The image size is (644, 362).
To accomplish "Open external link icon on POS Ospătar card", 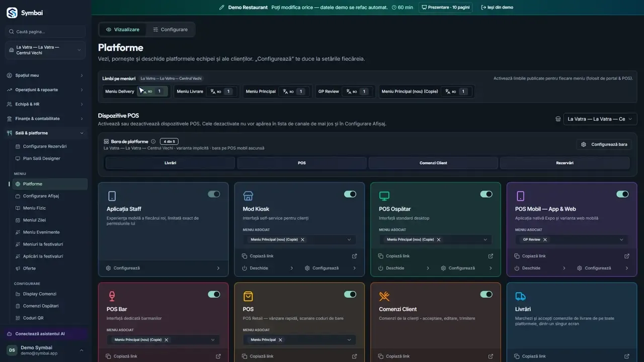I will (x=491, y=256).
